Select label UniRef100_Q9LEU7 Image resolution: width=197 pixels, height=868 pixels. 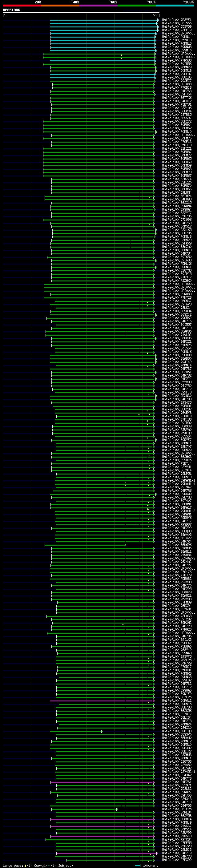176,74
